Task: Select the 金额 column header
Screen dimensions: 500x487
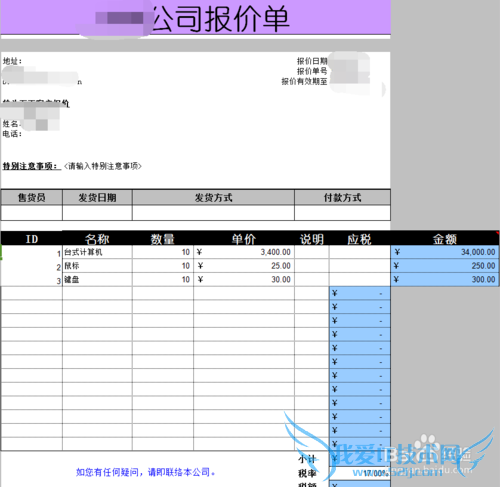Action: point(445,239)
